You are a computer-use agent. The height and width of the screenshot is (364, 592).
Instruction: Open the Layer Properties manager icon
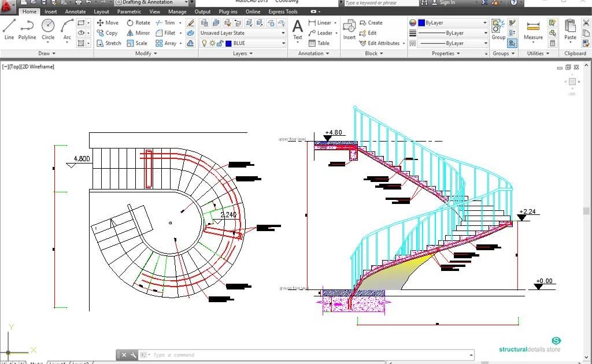(x=204, y=23)
